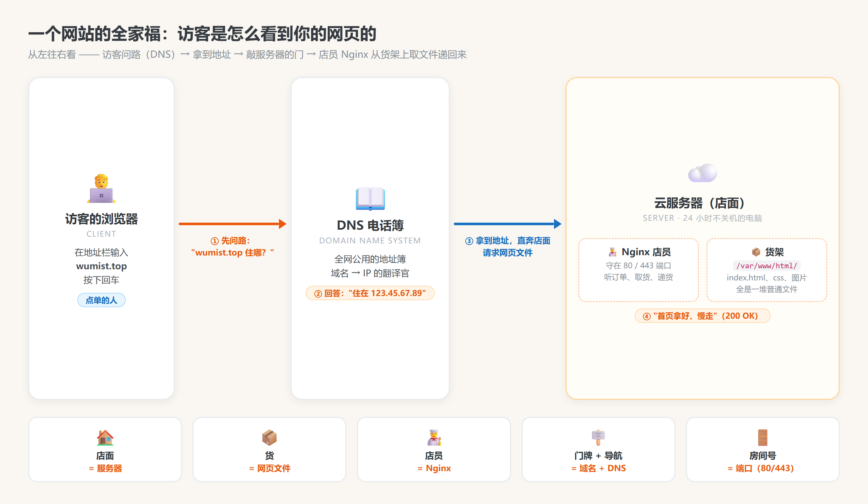Click the 在地址栏输入 text
This screenshot has height=504, width=868.
101,252
